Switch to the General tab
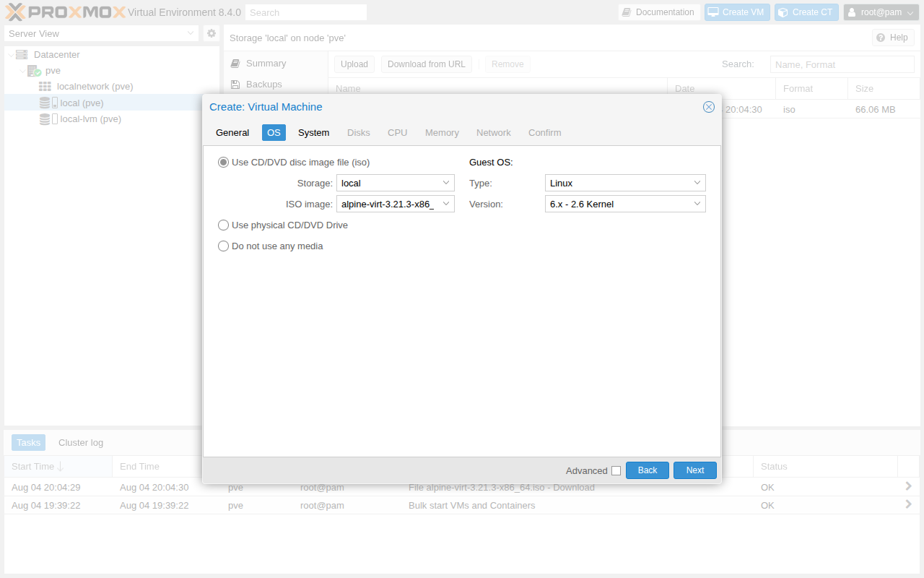The width and height of the screenshot is (924, 578). tap(232, 133)
